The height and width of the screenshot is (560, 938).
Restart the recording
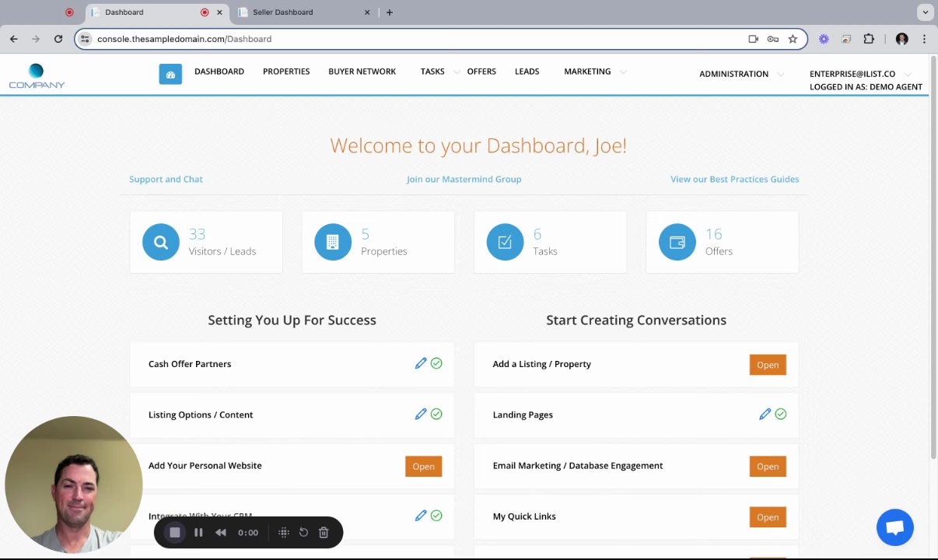click(x=303, y=532)
